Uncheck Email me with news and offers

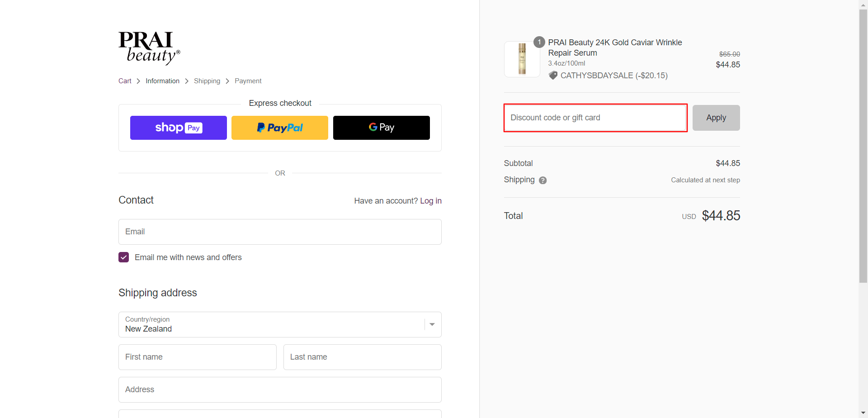[x=124, y=257]
